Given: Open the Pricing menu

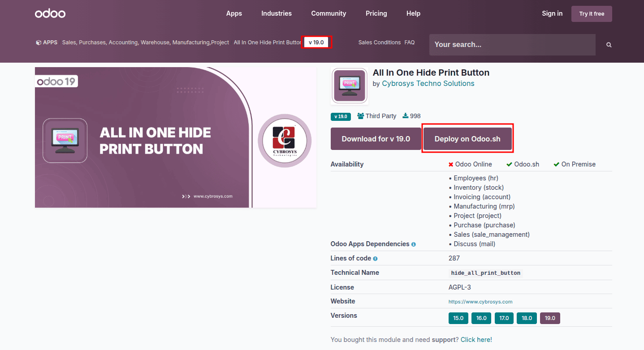Looking at the screenshot, I should [376, 13].
